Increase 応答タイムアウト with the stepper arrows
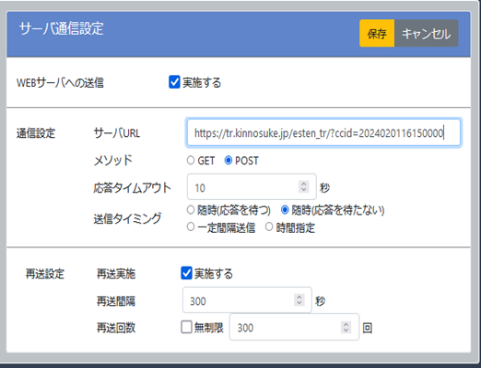The image size is (481, 368). coord(303,184)
